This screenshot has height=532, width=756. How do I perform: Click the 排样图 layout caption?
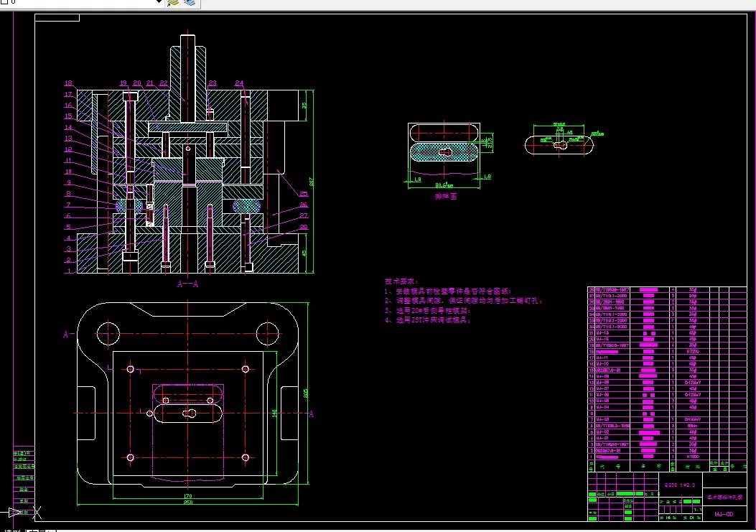pyautogui.click(x=446, y=196)
